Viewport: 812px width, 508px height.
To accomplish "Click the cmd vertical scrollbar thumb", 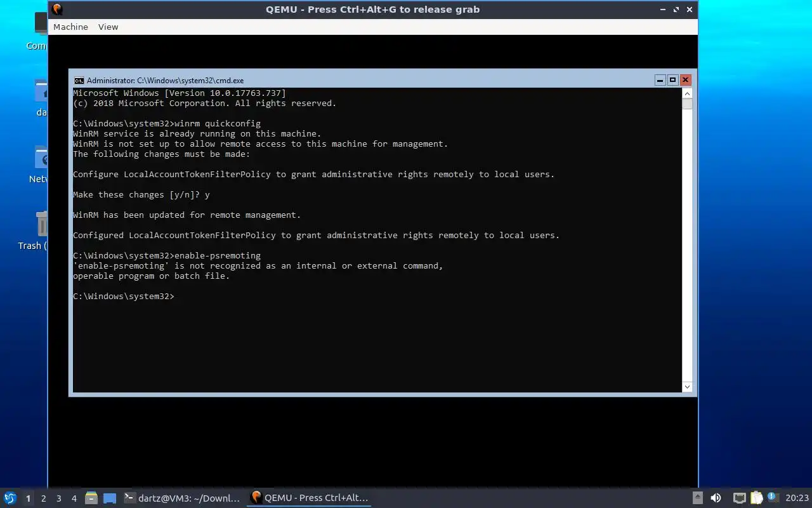I will pyautogui.click(x=687, y=104).
